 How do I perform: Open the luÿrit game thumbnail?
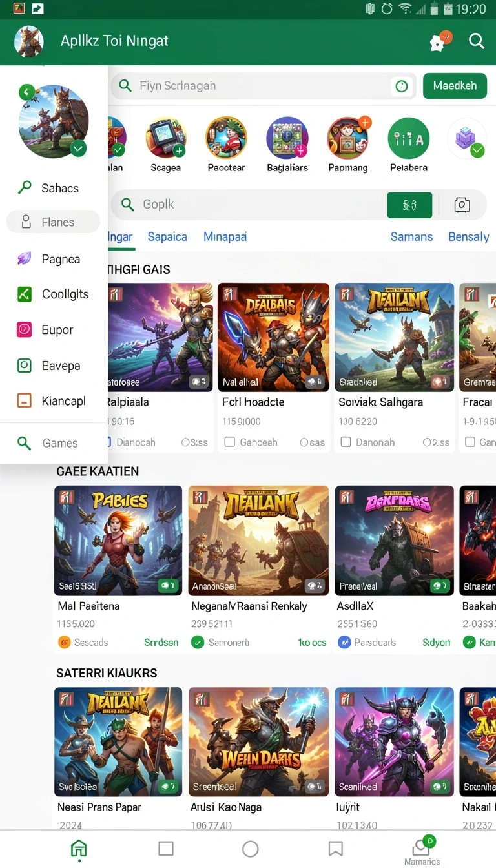tap(394, 741)
